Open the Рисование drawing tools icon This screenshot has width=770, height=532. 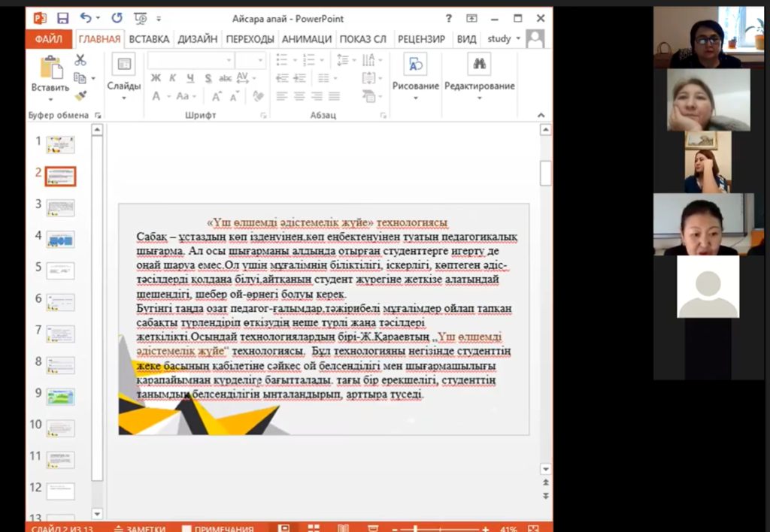[415, 65]
